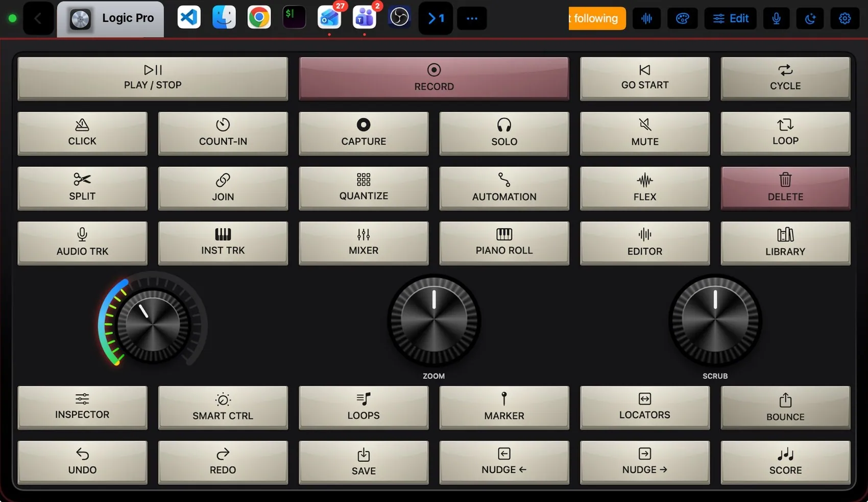868x502 pixels.
Task: Tap the microphone icon in top bar
Action: [776, 19]
